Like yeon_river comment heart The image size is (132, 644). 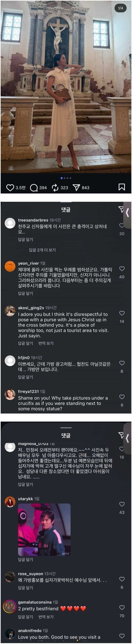coord(122,269)
